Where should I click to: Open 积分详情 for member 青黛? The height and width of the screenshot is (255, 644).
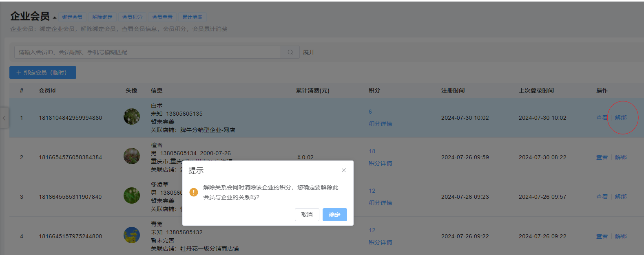tap(381, 242)
